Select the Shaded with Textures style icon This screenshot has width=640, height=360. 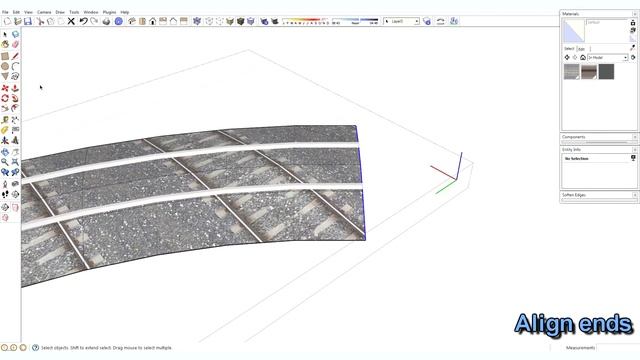[240, 21]
